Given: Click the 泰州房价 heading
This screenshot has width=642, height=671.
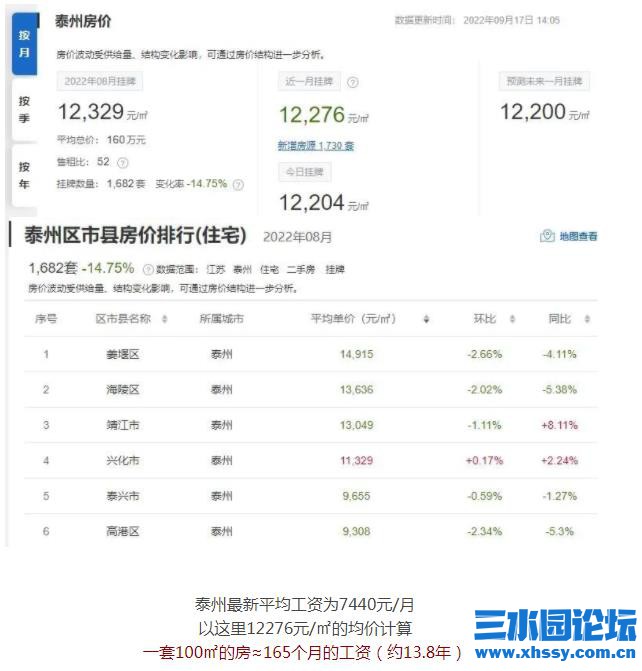Looking at the screenshot, I should pos(83,21).
